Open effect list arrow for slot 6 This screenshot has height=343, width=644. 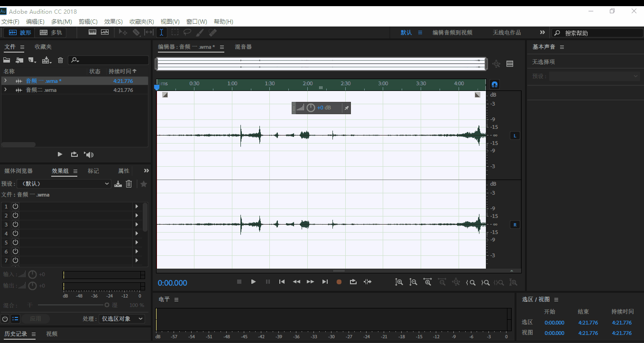tap(137, 251)
